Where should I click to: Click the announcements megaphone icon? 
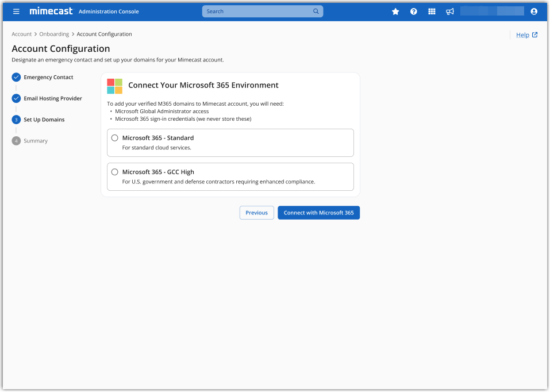click(451, 11)
